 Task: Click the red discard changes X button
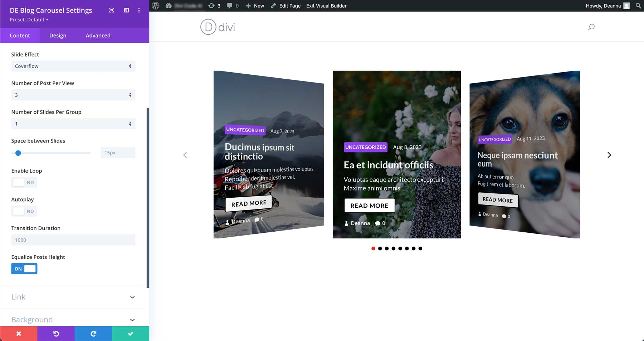click(x=19, y=333)
